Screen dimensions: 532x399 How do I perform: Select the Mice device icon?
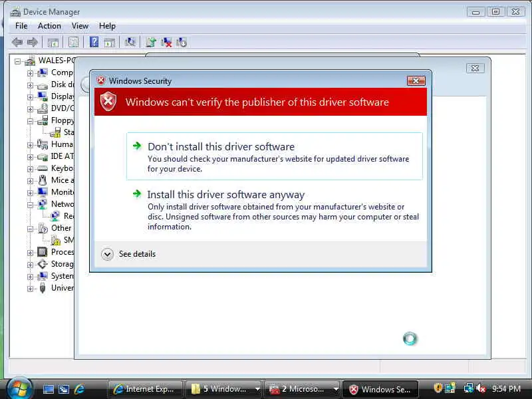tap(43, 180)
